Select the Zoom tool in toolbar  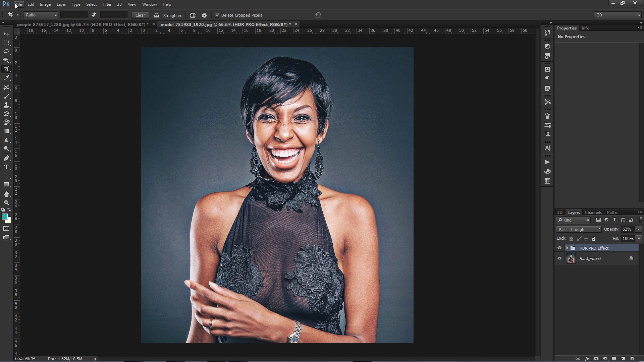point(7,203)
